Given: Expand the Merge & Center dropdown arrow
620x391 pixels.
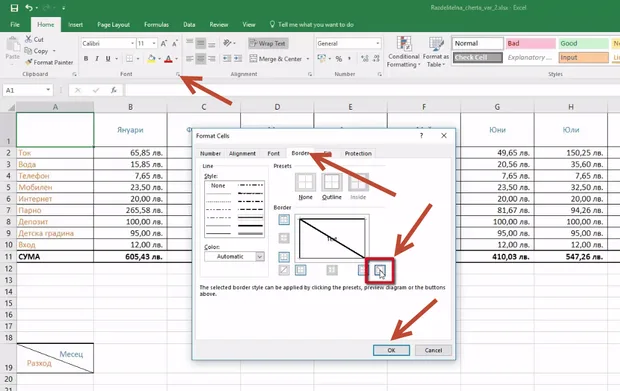Looking at the screenshot, I should pyautogui.click(x=308, y=59).
